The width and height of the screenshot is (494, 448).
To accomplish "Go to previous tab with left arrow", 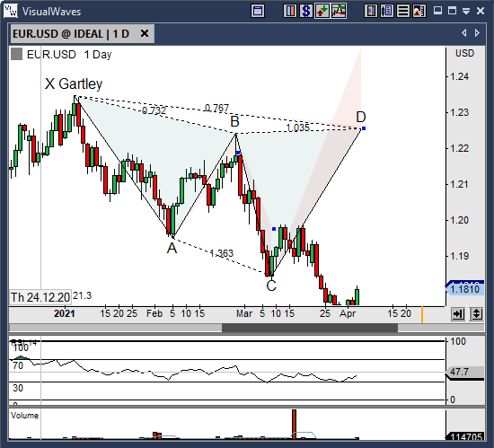I will [x=464, y=32].
